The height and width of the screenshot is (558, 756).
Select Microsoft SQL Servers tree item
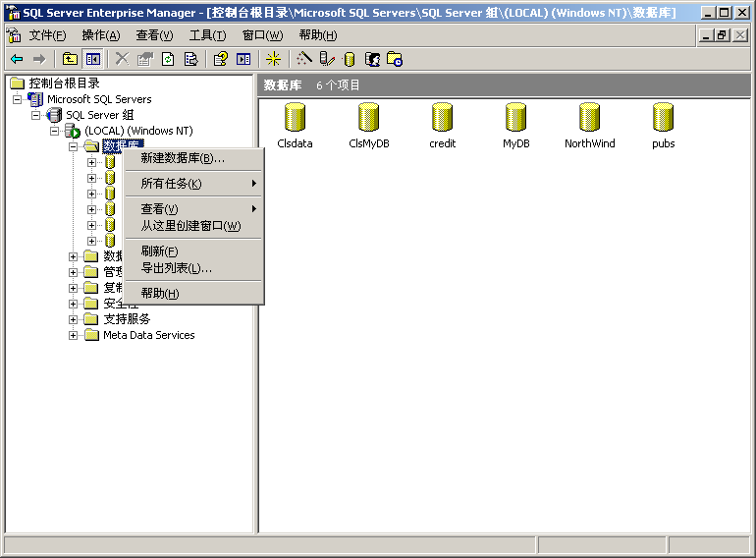tap(99, 99)
